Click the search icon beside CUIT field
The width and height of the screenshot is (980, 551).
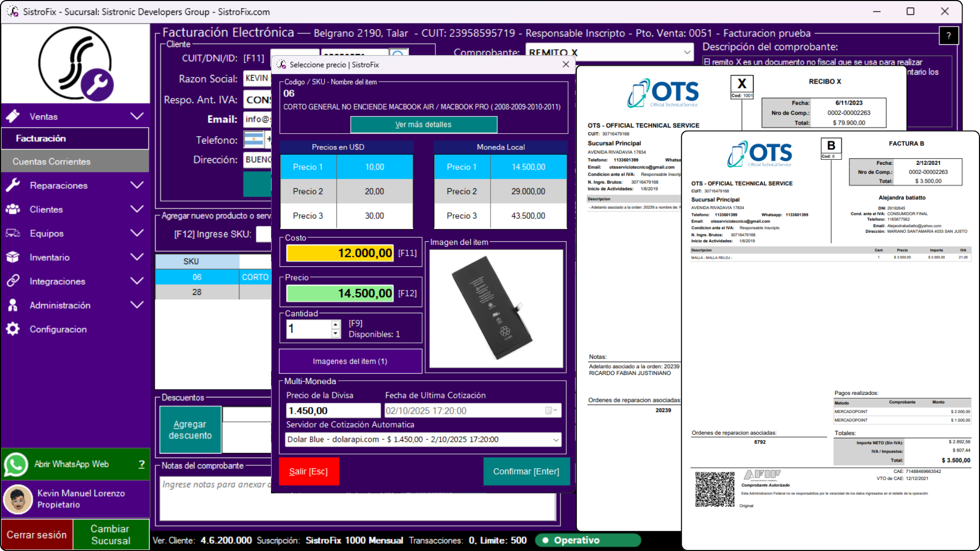coord(399,53)
